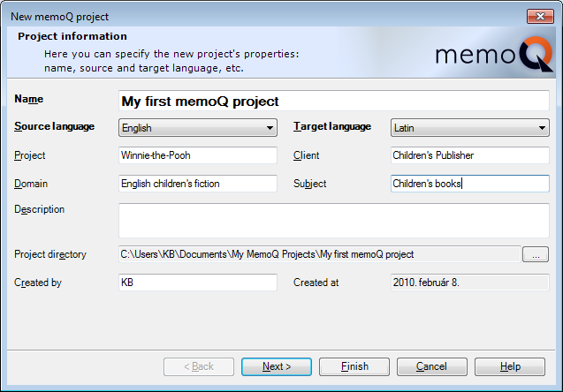The height and width of the screenshot is (392, 563).
Task: Open the Source language dropdown
Action: click(198, 128)
